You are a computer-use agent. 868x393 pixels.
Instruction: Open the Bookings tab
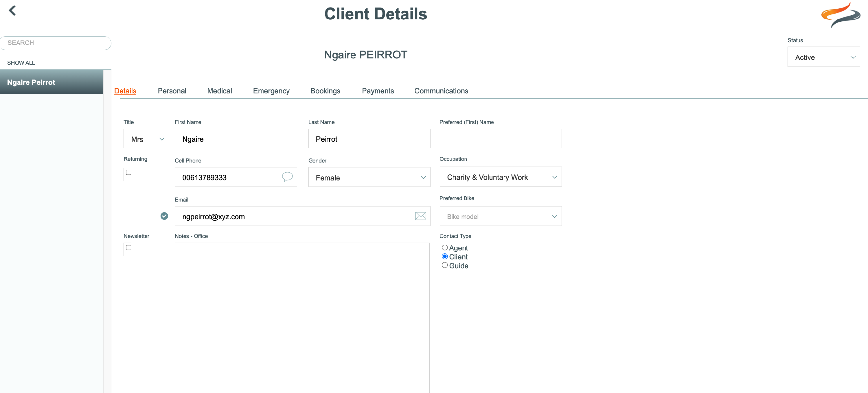pos(325,91)
